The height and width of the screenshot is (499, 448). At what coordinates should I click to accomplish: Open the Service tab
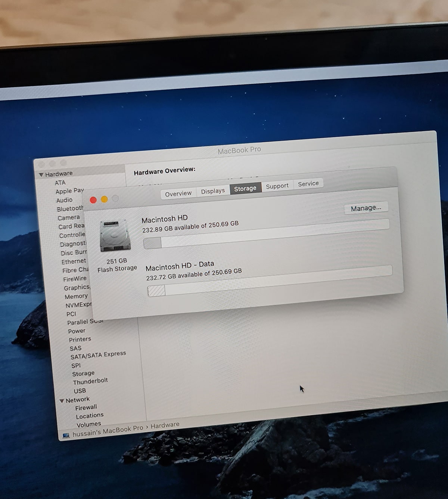tap(308, 183)
